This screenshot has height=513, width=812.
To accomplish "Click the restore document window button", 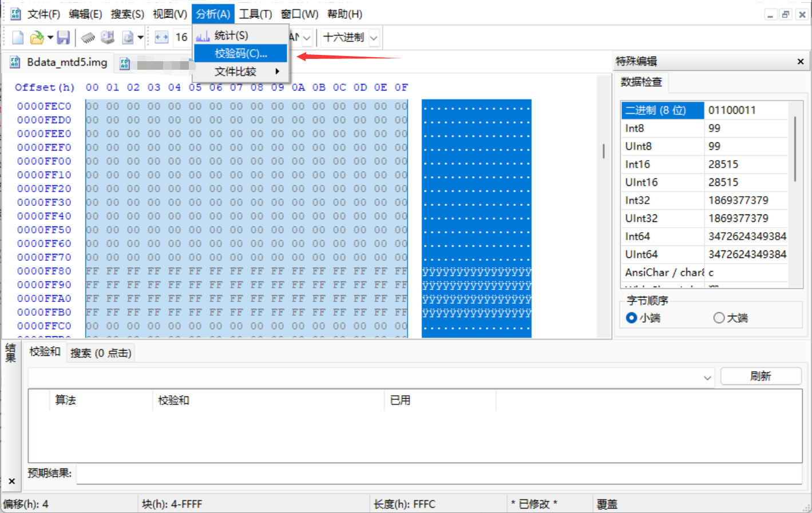I will (x=786, y=15).
